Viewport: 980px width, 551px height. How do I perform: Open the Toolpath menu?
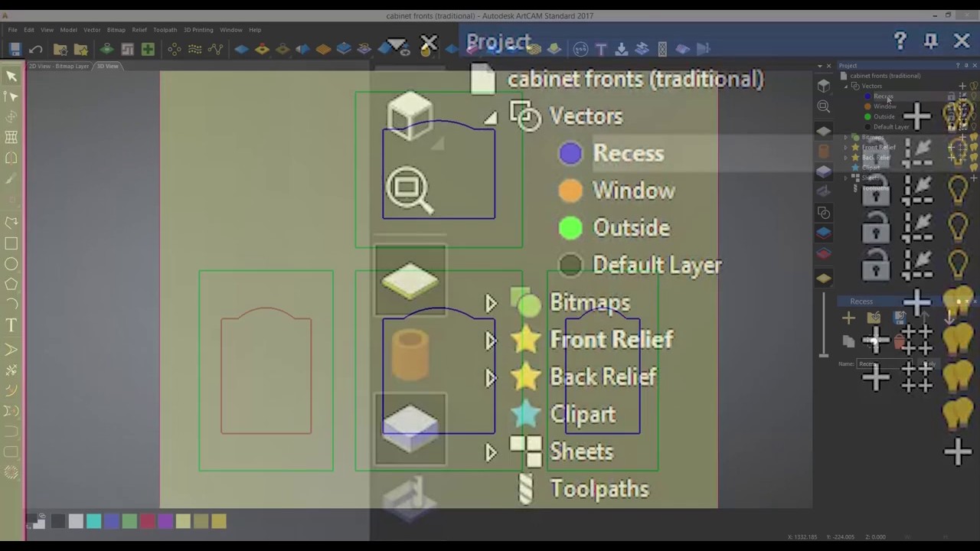coord(165,30)
